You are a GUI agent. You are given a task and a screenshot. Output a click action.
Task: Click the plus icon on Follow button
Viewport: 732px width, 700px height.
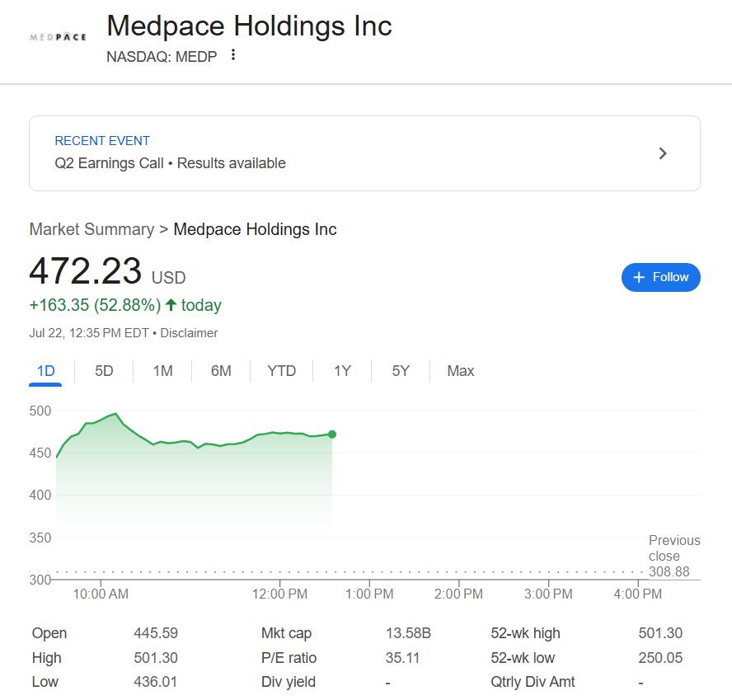(x=639, y=277)
